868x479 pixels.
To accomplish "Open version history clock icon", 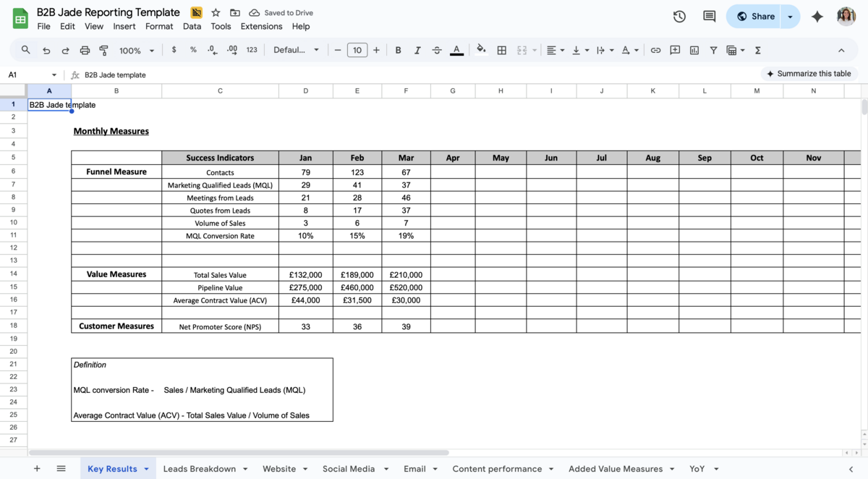I will pyautogui.click(x=679, y=17).
